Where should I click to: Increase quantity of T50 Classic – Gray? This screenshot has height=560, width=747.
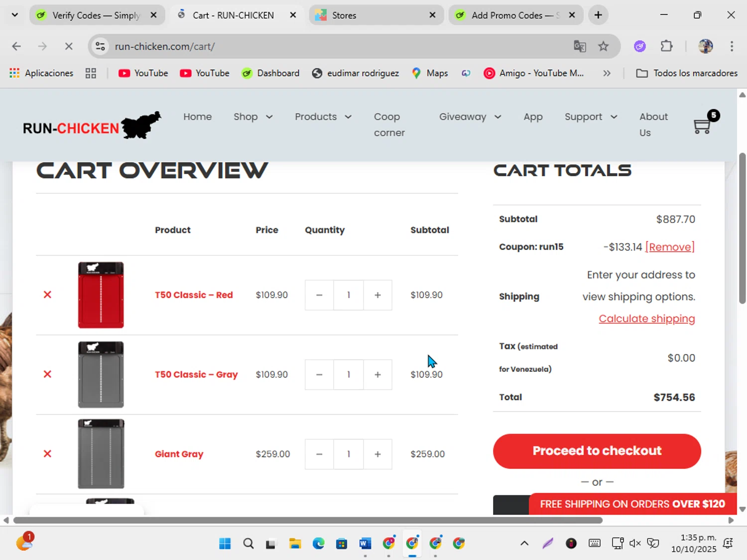coord(377,374)
